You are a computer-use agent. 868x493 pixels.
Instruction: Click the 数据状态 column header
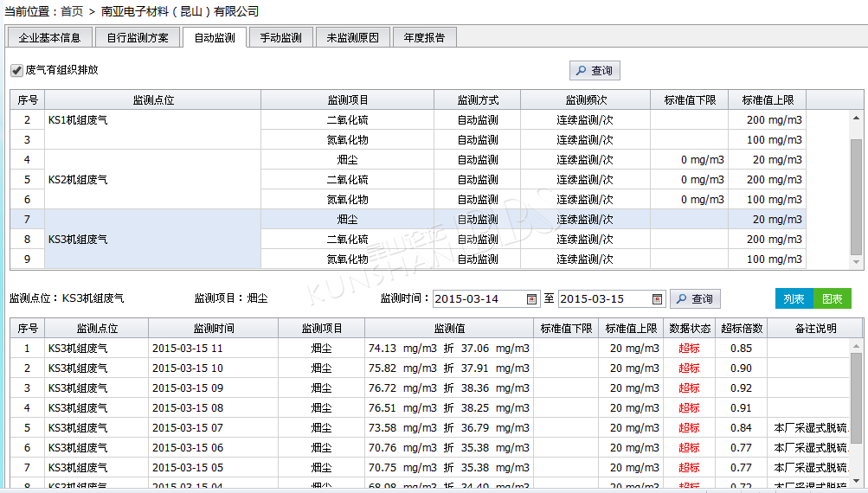point(690,328)
